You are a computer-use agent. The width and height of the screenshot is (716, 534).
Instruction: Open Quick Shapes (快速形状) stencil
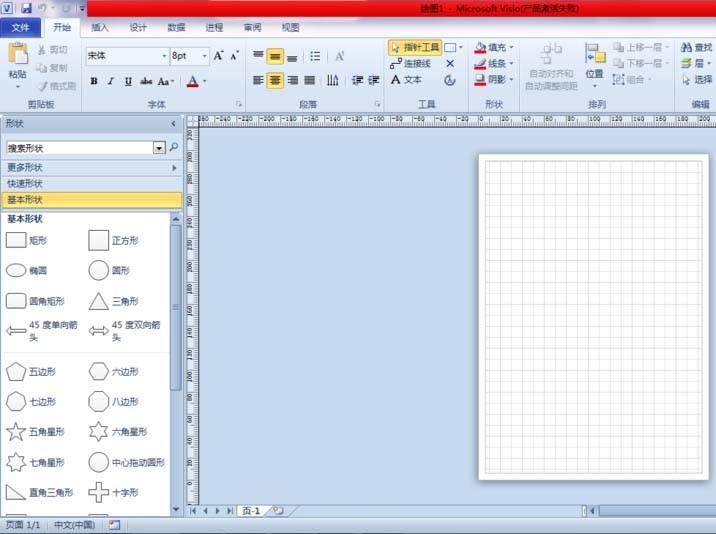[x=91, y=184]
